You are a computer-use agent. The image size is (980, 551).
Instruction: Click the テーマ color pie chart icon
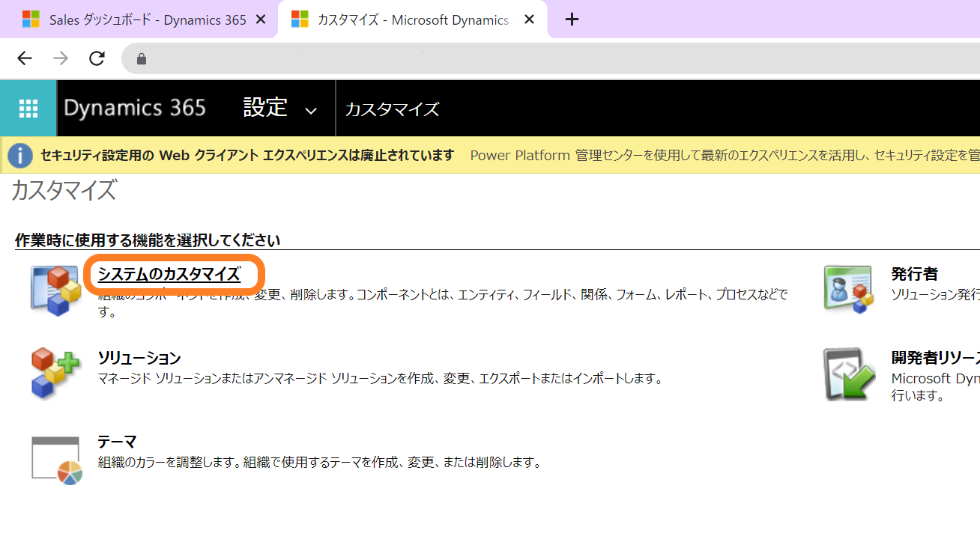[x=56, y=460]
